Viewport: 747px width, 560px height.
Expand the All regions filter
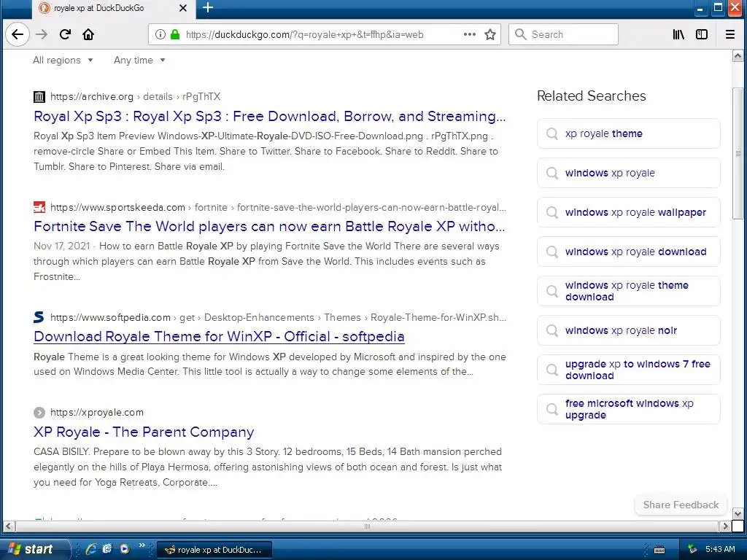coord(63,60)
